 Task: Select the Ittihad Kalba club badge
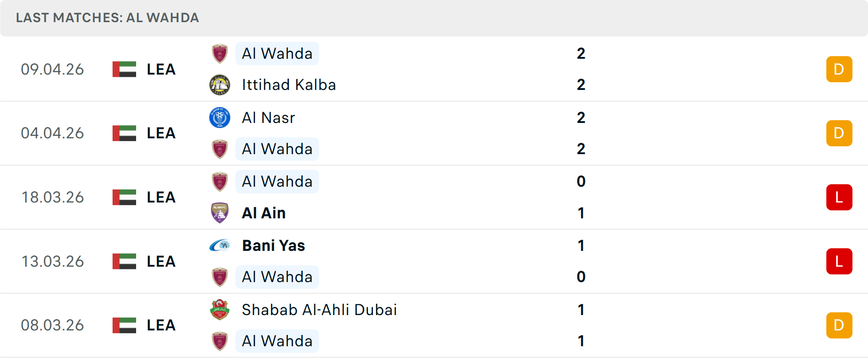(219, 85)
